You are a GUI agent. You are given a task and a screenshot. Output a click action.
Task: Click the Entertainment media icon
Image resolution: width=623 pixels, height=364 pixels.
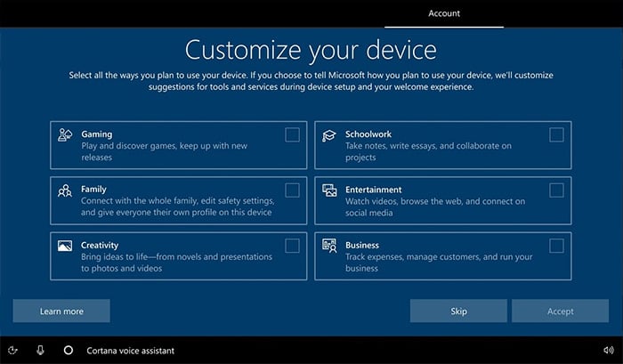(x=329, y=190)
